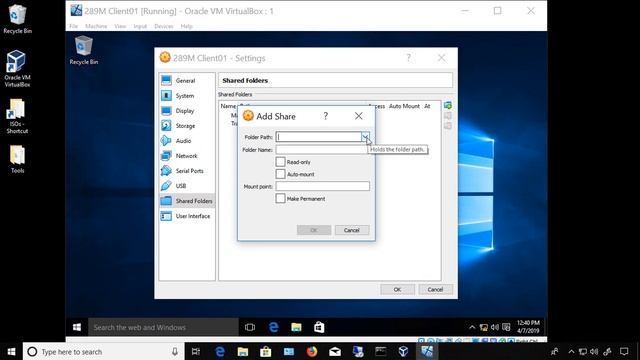Click in the Folder Name field
The height and width of the screenshot is (360, 640).
coord(322,150)
